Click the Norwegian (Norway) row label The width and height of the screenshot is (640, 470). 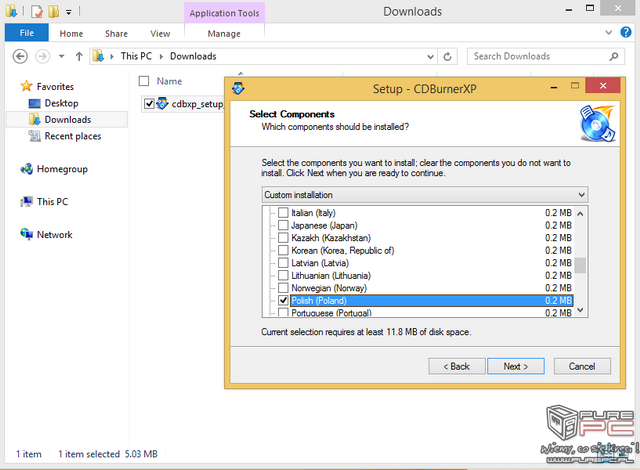coord(329,288)
